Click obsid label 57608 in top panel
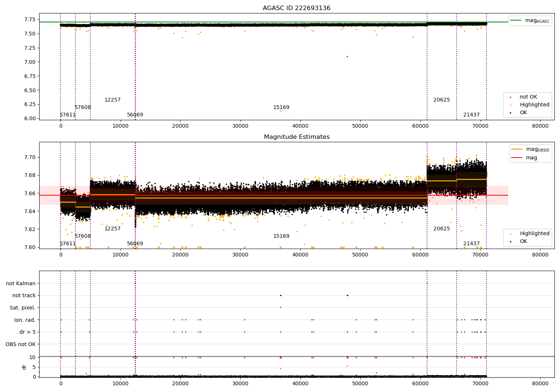This screenshot has height=392, width=560. [83, 108]
